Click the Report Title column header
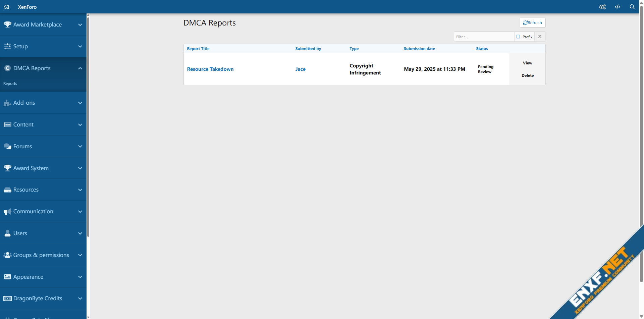Viewport: 644px width, 319px height. [198, 49]
